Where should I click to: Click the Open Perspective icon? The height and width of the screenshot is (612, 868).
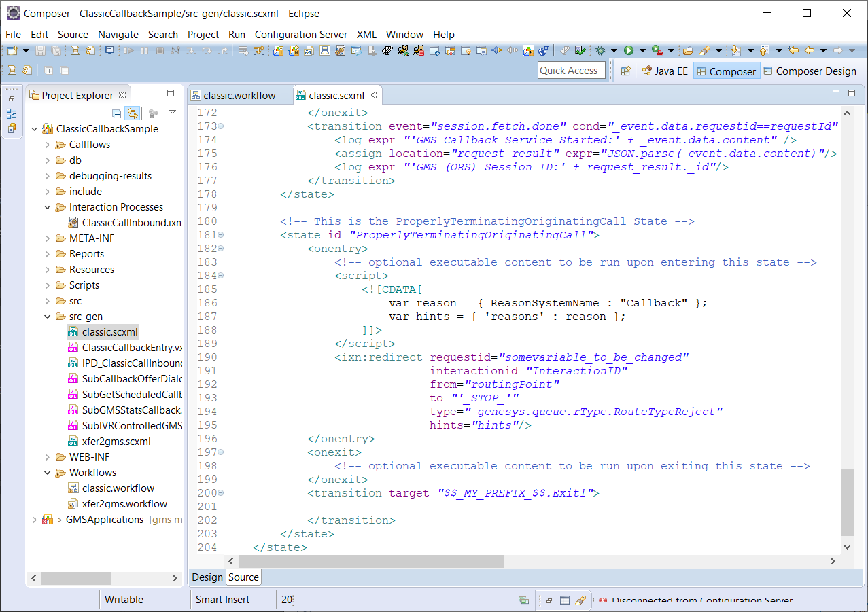pos(626,71)
